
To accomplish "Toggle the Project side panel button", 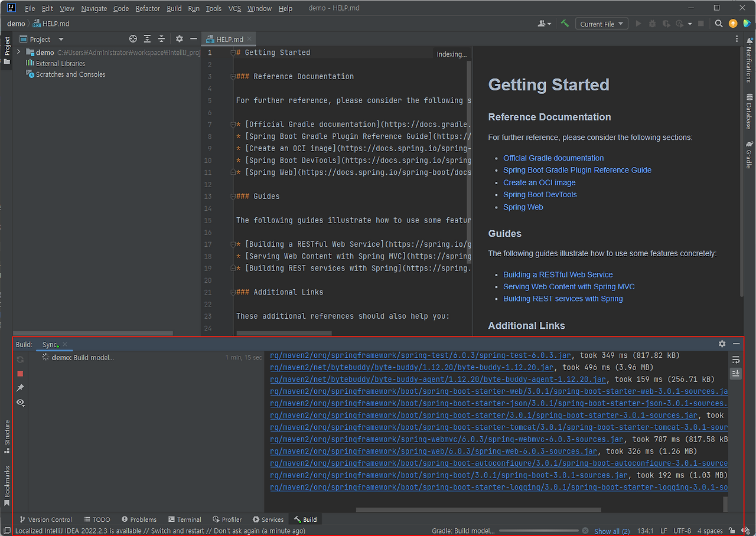I will [x=7, y=51].
